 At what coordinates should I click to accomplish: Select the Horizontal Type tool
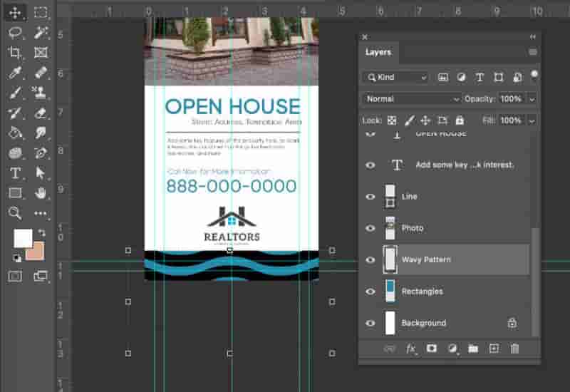(x=15, y=172)
